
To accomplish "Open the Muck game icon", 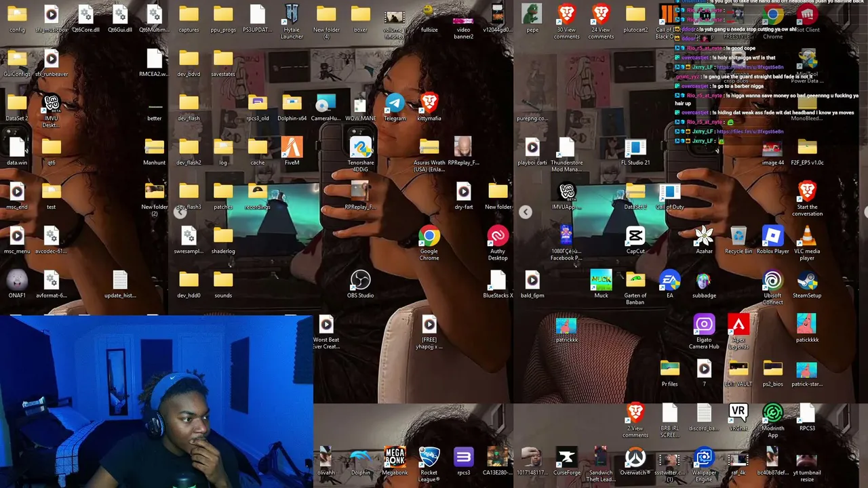I will click(x=601, y=280).
